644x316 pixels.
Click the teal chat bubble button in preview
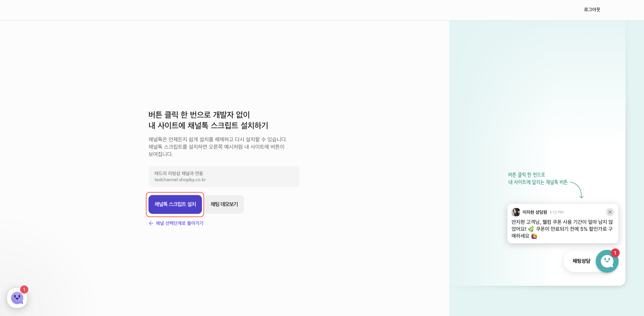pyautogui.click(x=607, y=261)
